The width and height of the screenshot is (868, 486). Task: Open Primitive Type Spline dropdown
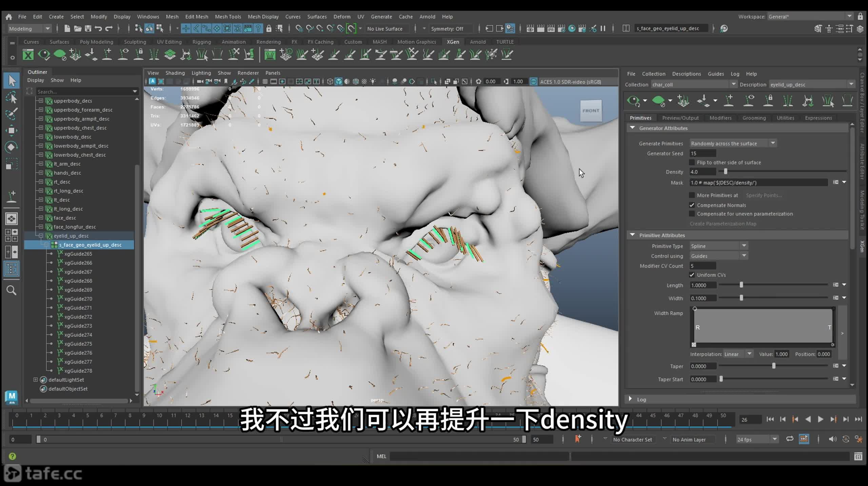pyautogui.click(x=718, y=246)
